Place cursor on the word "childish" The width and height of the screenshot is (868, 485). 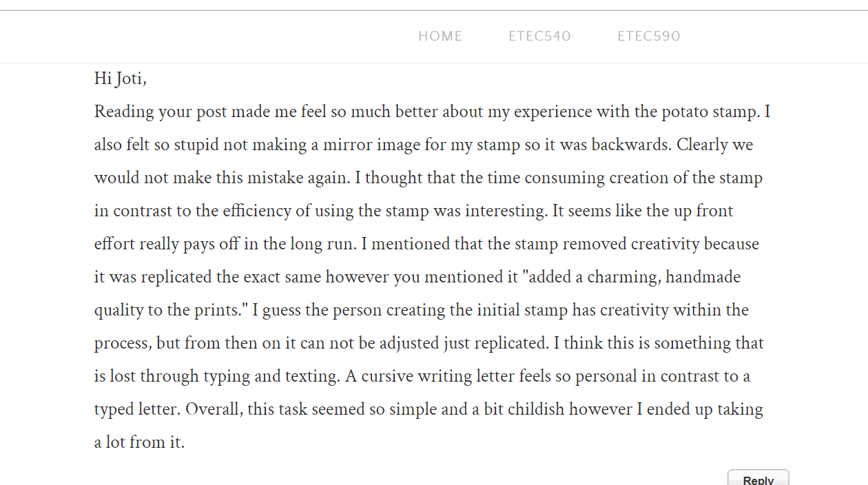point(535,410)
